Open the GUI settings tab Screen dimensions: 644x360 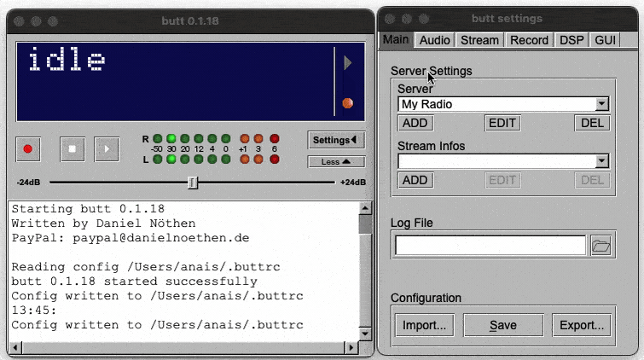pyautogui.click(x=605, y=39)
